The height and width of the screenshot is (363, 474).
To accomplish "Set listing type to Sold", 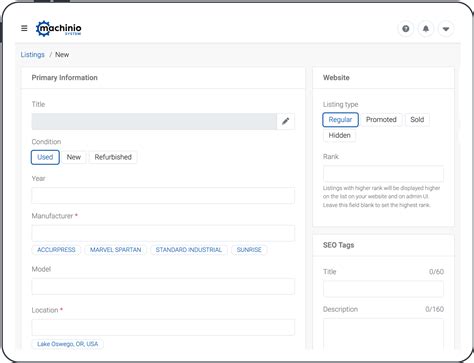I will [x=417, y=120].
